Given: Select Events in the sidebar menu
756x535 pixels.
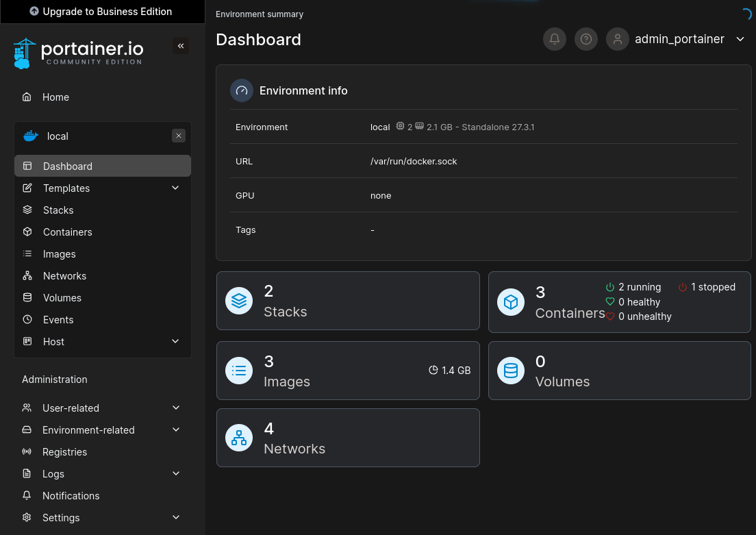Looking at the screenshot, I should click(x=58, y=320).
